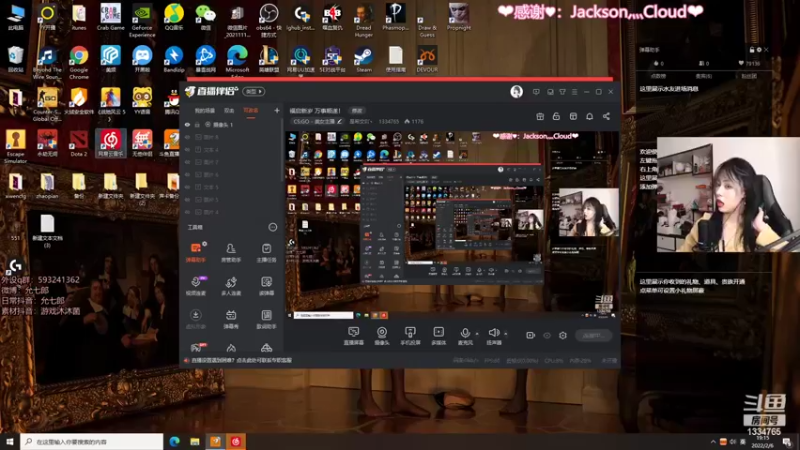Viewport: 800px width, 450px height.
Task: Select the 图片 4 source row
Action: 232,212
